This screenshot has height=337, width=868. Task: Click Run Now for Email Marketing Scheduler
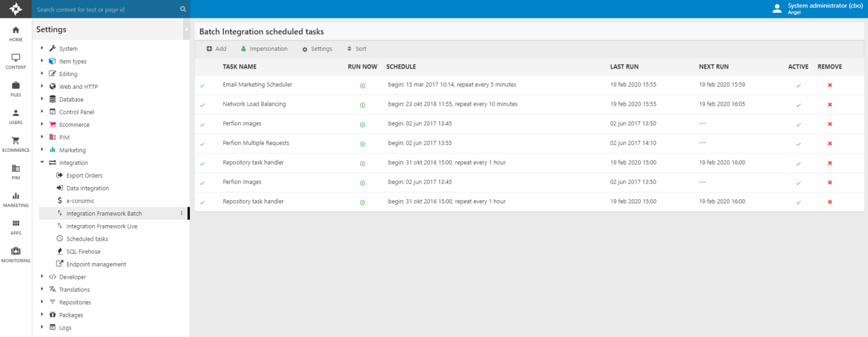coord(362,85)
